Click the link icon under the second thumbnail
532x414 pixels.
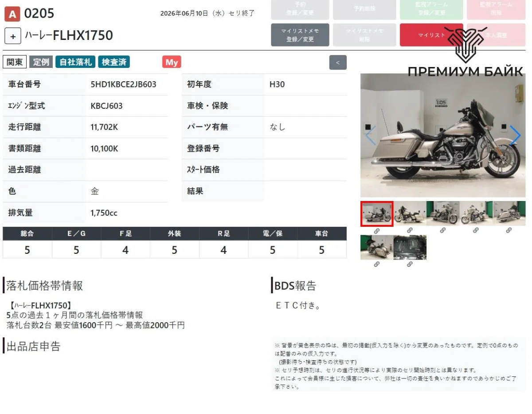410,231
